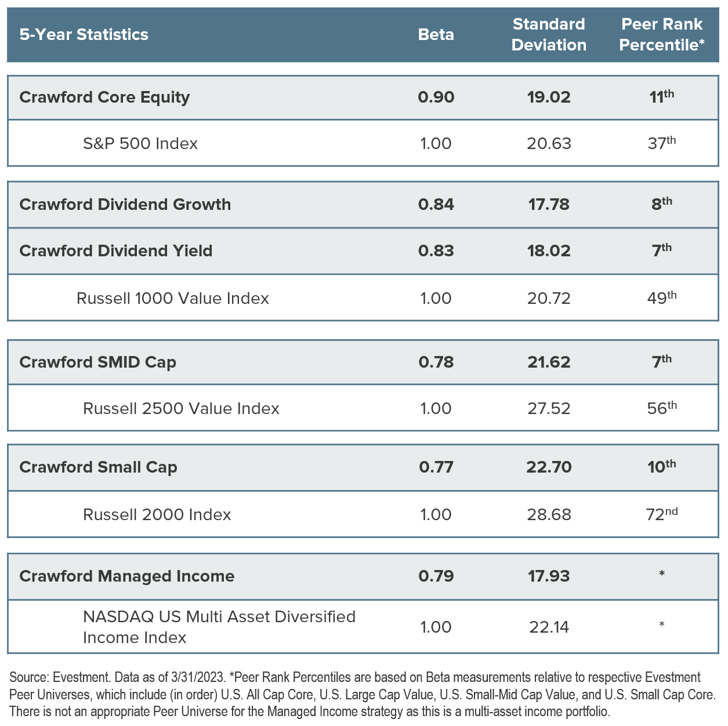Click the 5-Year Statistics header
Image resolution: width=728 pixels, height=726 pixels.
(84, 35)
